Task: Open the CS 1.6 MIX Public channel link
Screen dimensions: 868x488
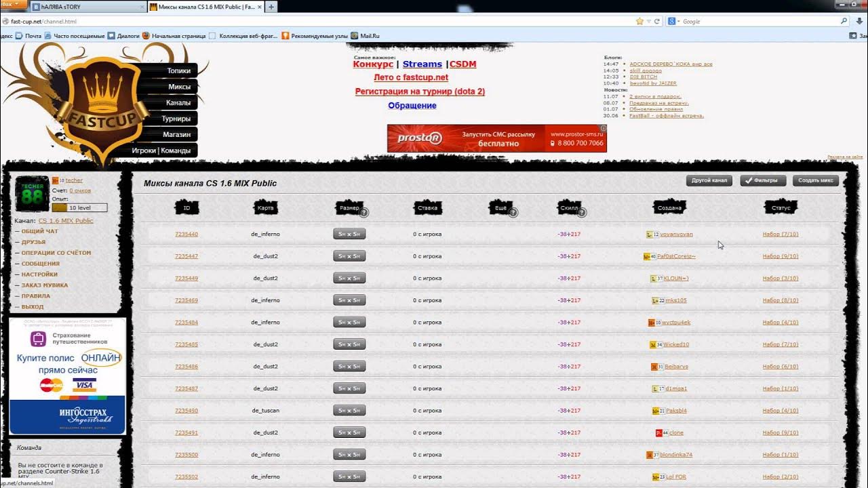Action: 66,221
